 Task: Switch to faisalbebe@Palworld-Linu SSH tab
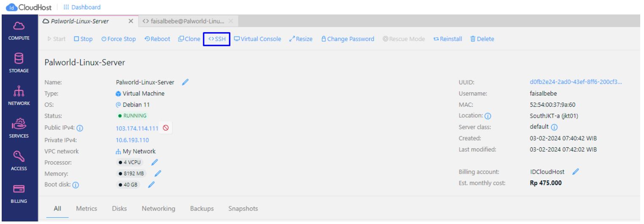coord(183,21)
